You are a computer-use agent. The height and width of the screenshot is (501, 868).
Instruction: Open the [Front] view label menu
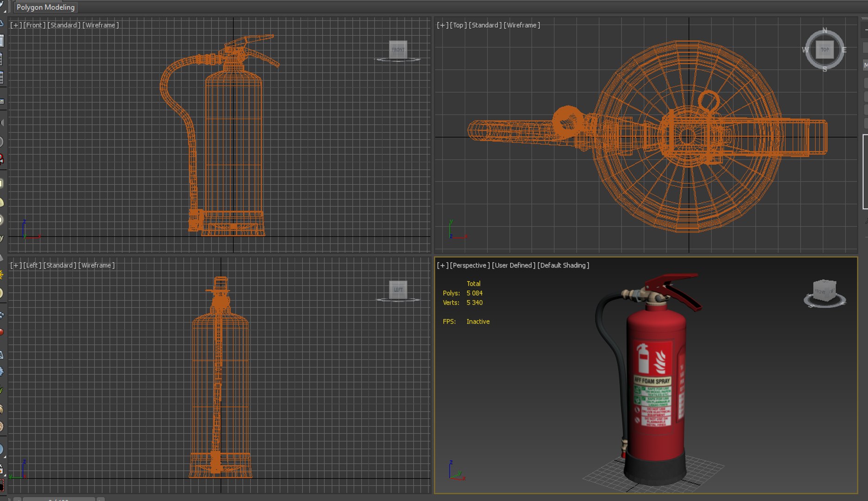click(34, 25)
